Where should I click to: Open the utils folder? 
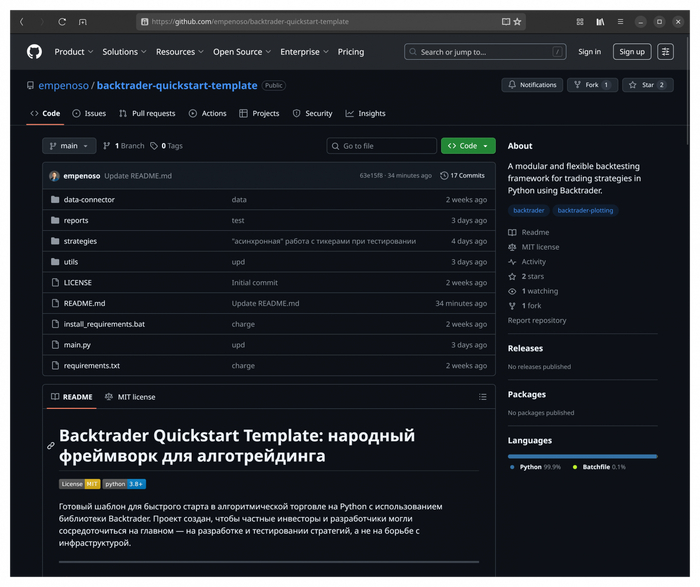(x=71, y=262)
